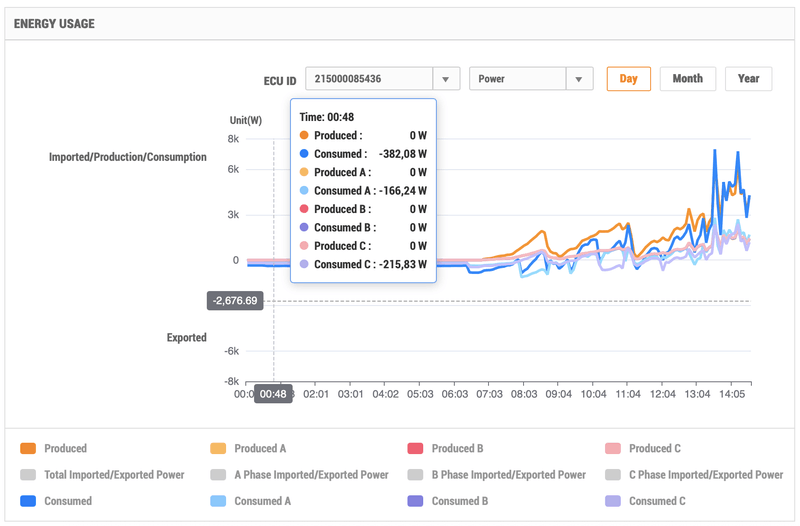Switch to the Month view

click(688, 79)
